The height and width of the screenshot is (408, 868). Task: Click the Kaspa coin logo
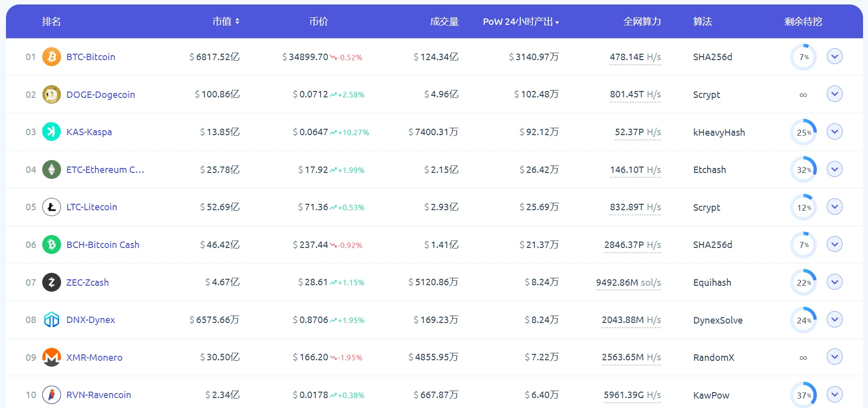(52, 132)
